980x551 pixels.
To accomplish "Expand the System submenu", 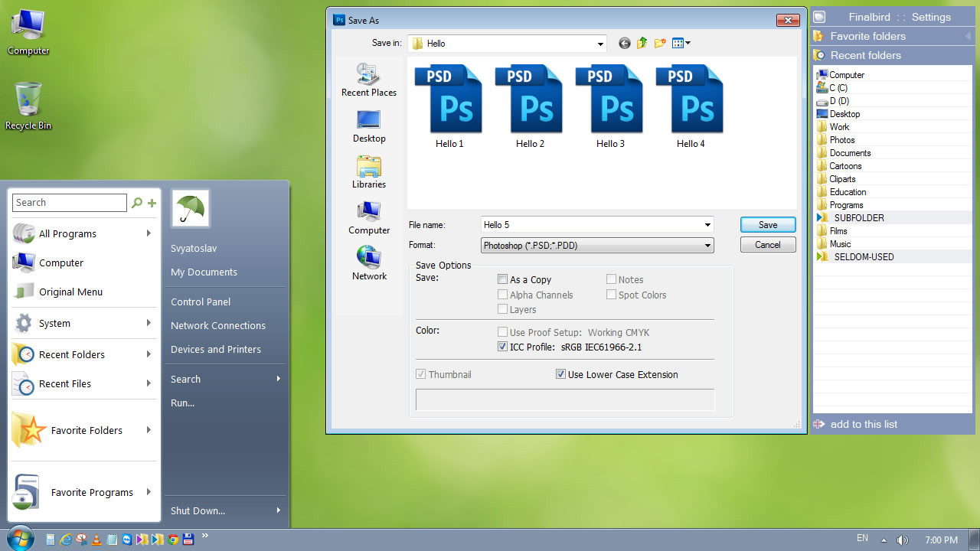I will 83,323.
